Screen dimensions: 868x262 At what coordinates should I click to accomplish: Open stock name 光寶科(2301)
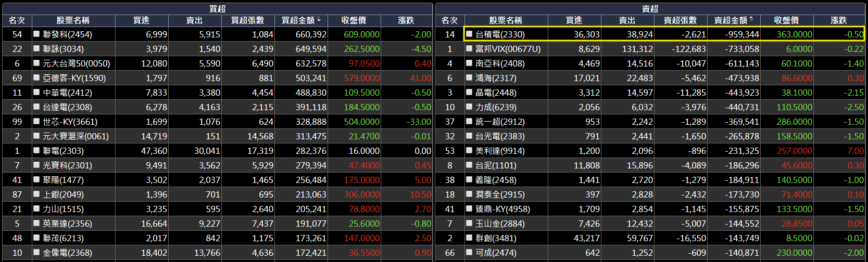(68, 165)
